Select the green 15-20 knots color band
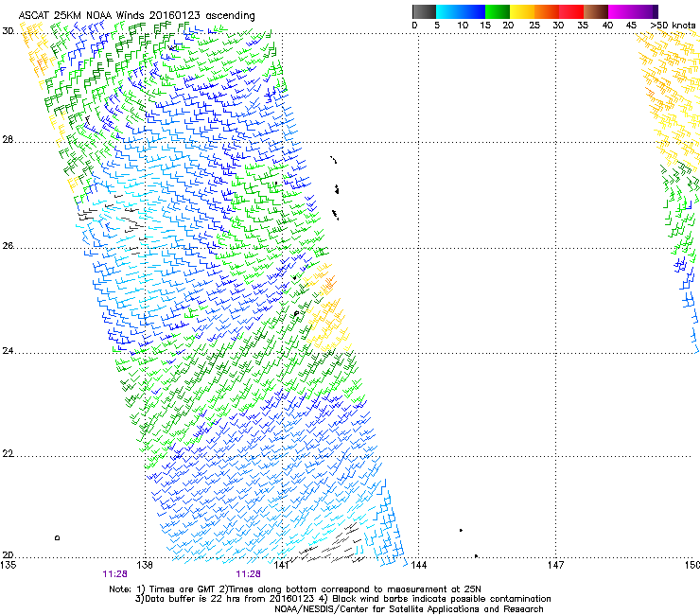The image size is (700, 615). coord(498,11)
